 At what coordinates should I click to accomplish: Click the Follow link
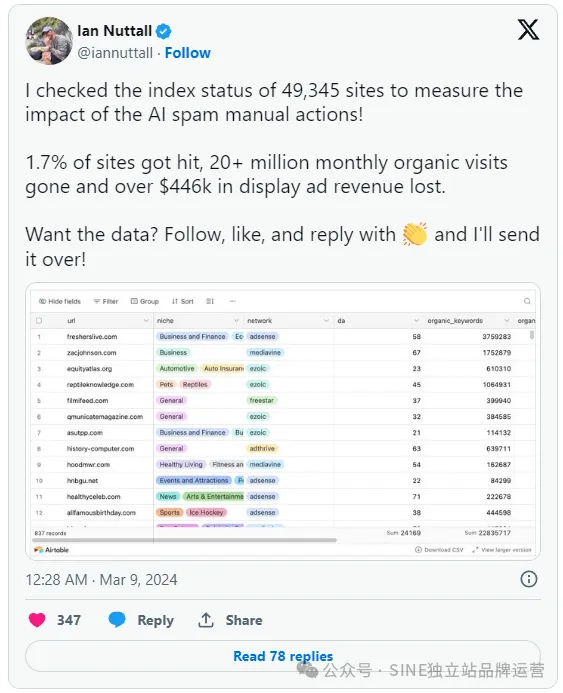[x=187, y=53]
